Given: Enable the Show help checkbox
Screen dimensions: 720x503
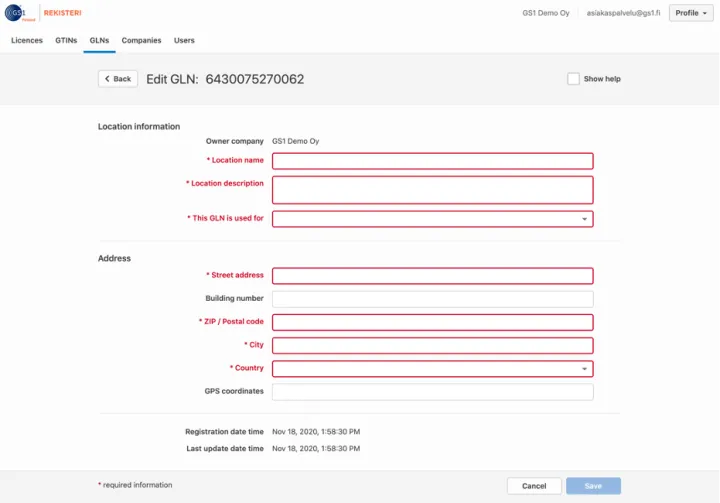Looking at the screenshot, I should coord(573,79).
